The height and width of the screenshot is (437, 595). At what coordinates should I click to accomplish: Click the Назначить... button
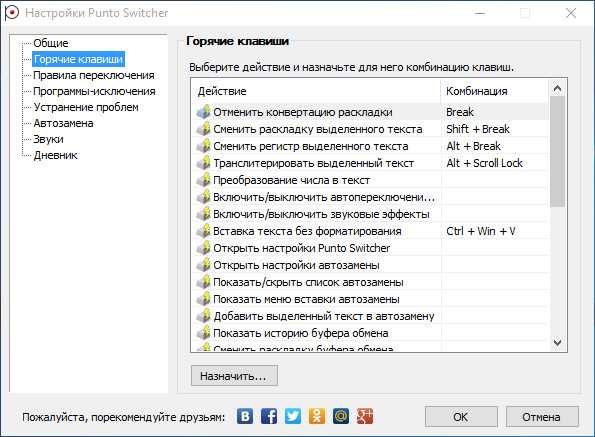234,376
